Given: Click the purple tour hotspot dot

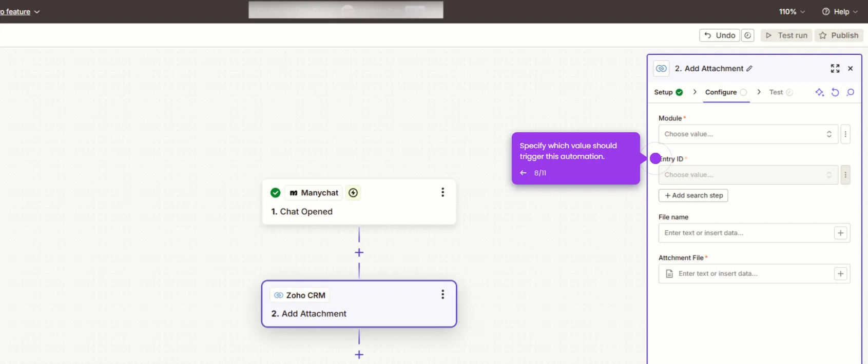Looking at the screenshot, I should [655, 158].
